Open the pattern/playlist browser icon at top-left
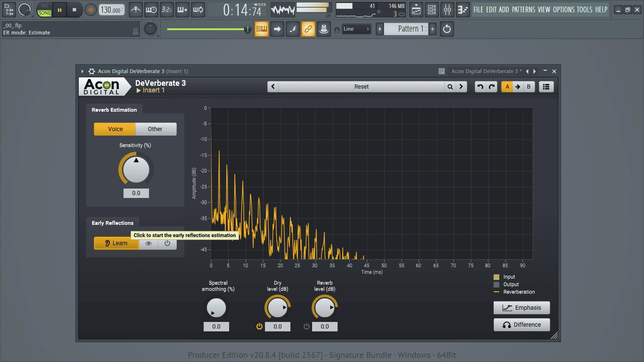 (9, 9)
